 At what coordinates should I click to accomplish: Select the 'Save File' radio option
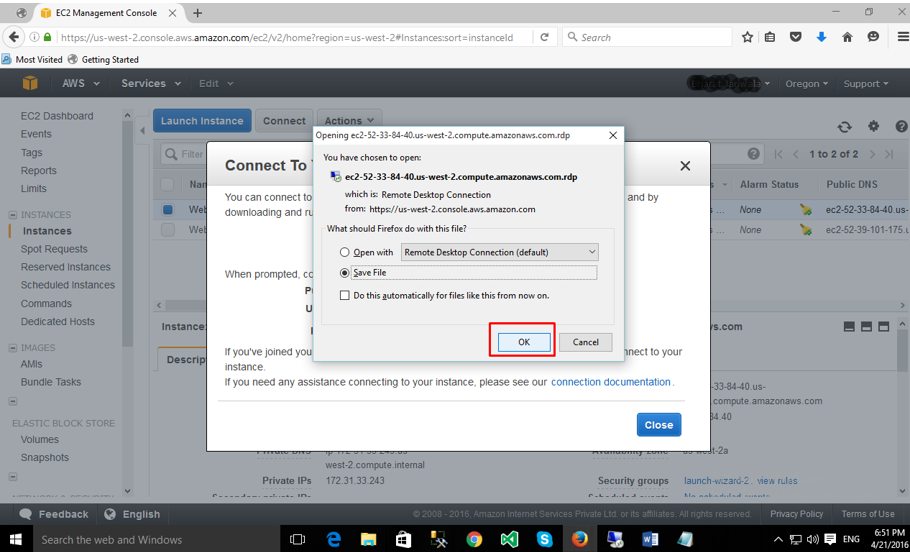[x=345, y=273]
